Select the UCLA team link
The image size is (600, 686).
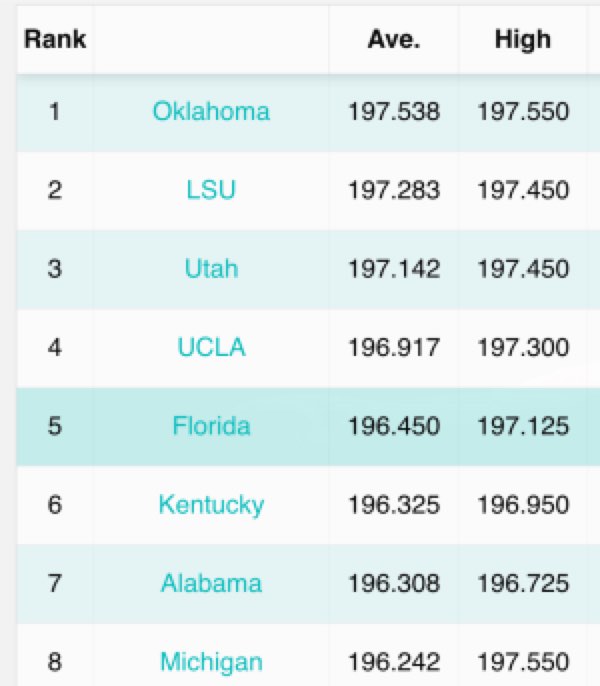pos(211,348)
